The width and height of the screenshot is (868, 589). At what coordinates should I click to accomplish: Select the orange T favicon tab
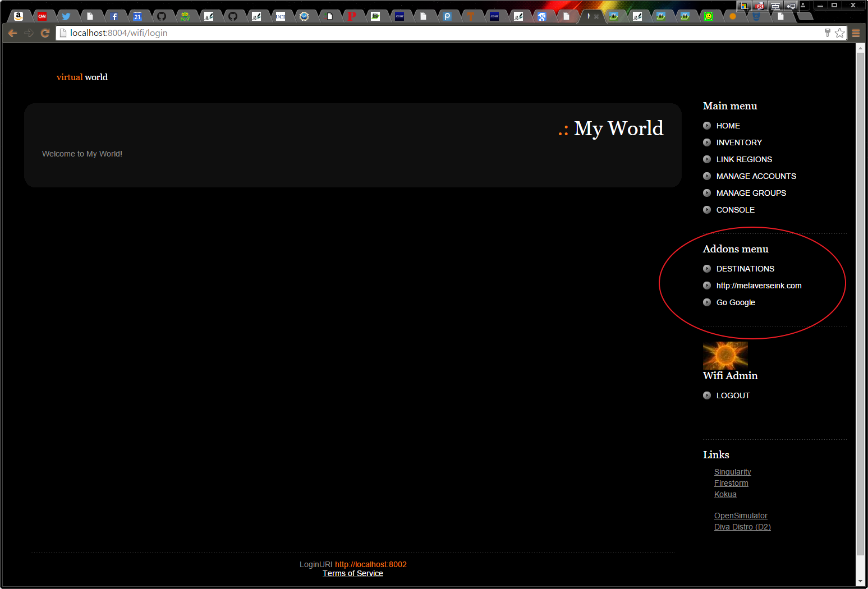tap(471, 16)
